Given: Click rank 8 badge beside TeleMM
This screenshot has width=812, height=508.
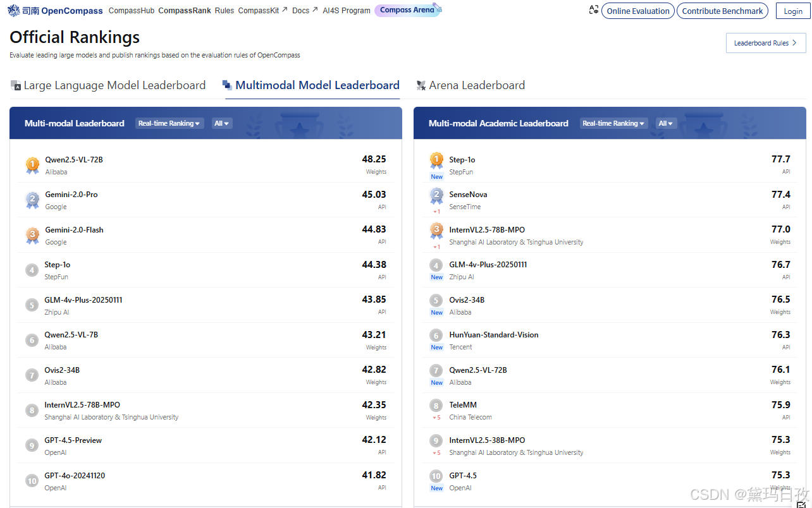Looking at the screenshot, I should (436, 406).
